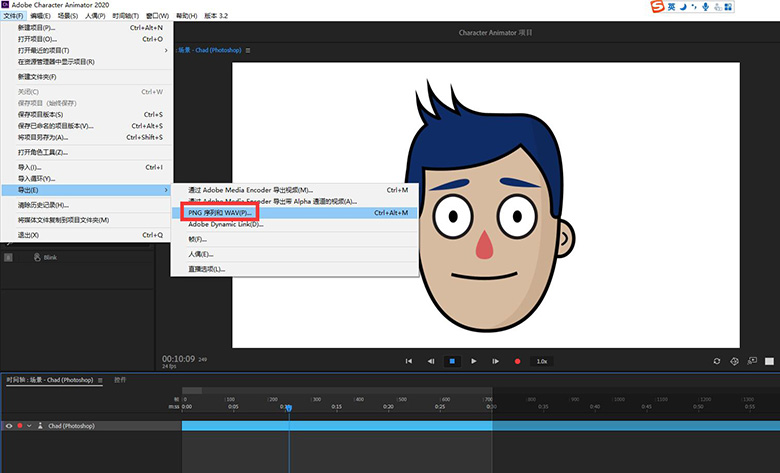
Task: Open the 窗口(W) menu
Action: pyautogui.click(x=158, y=16)
